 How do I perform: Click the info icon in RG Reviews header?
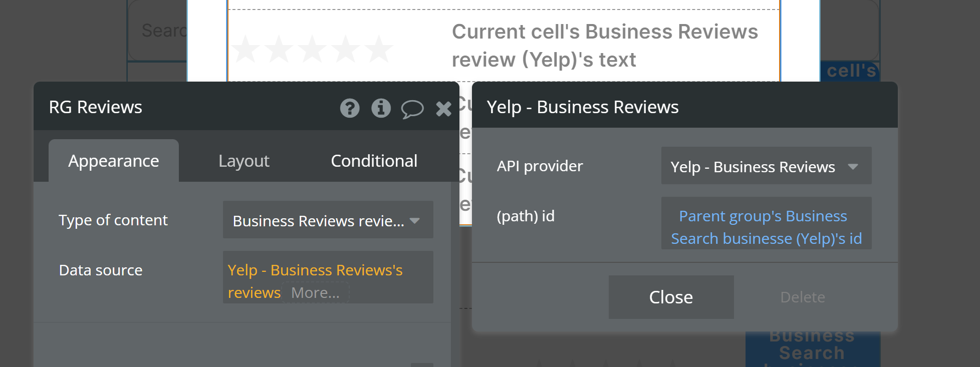pos(381,108)
